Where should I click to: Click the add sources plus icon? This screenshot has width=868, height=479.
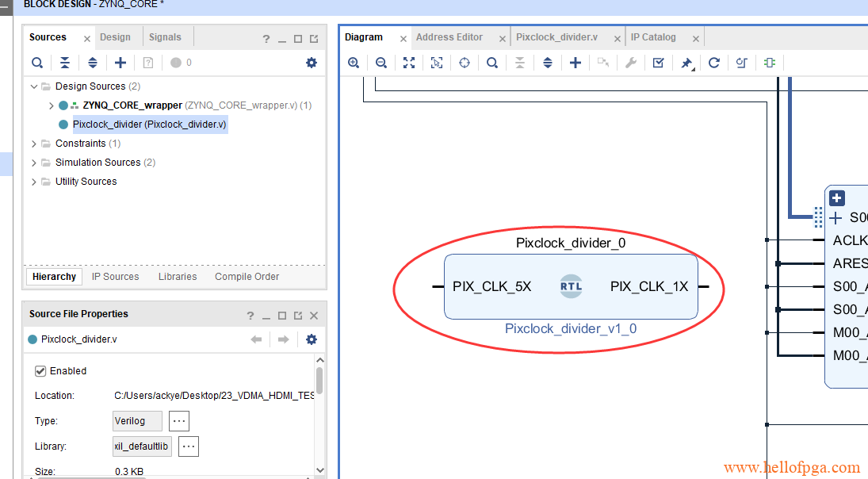120,63
